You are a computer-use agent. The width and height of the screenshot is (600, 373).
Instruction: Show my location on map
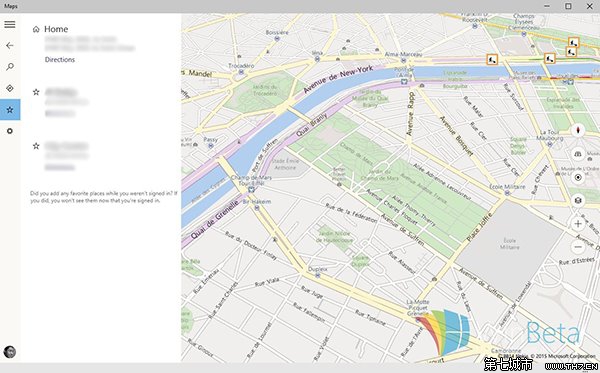(578, 178)
